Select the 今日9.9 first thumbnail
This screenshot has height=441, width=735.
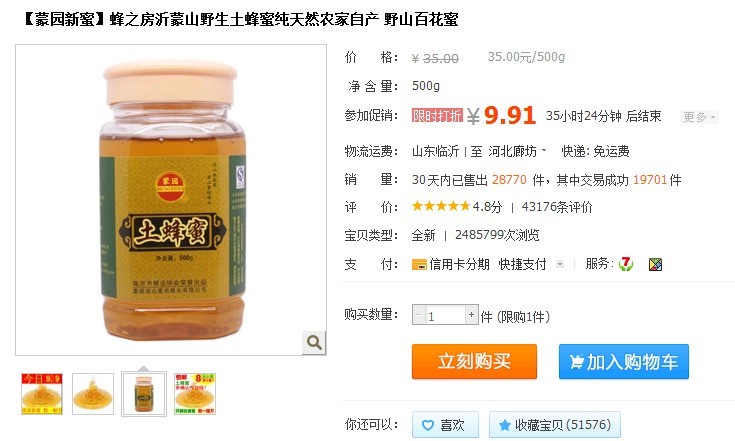(x=42, y=394)
